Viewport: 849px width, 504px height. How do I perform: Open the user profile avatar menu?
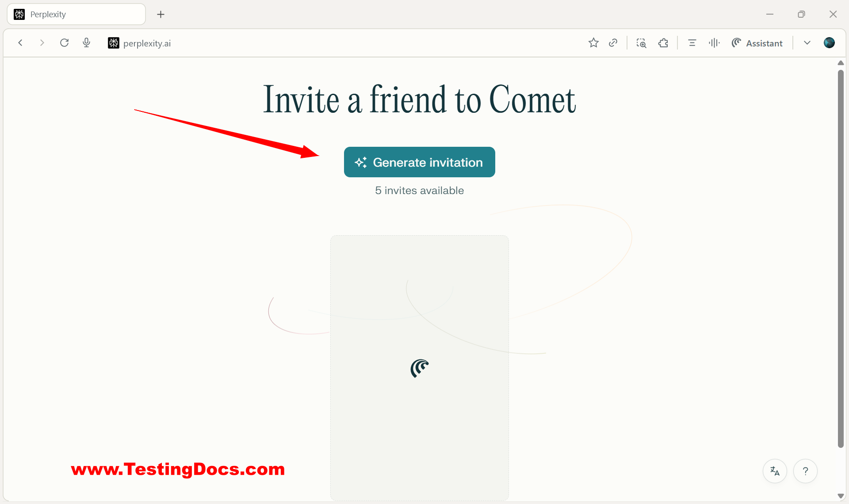pos(829,43)
